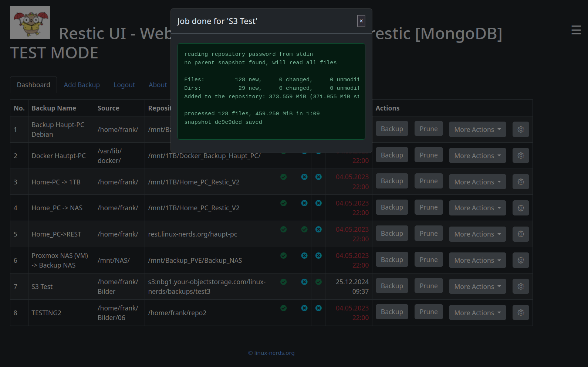The height and width of the screenshot is (367, 588).
Task: Expand More Actions for TESTING2
Action: pos(477,313)
